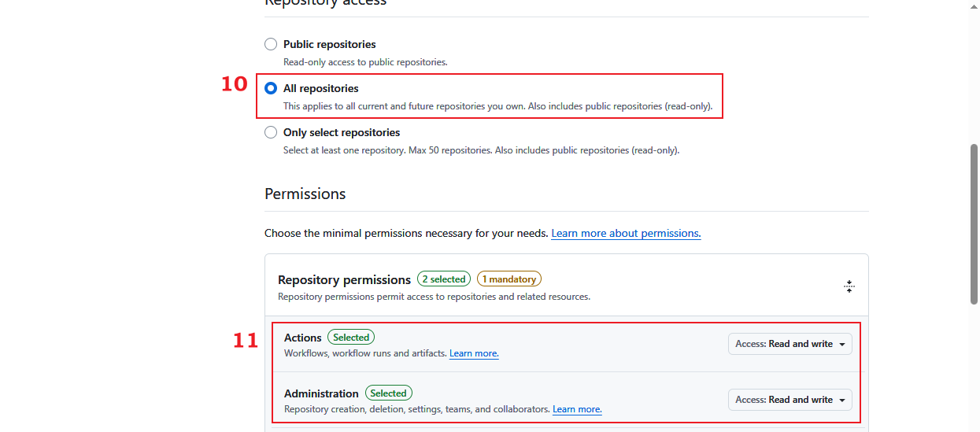Image resolution: width=980 pixels, height=432 pixels.
Task: Collapse the Repository permissions section using its icon
Action: 849,286
